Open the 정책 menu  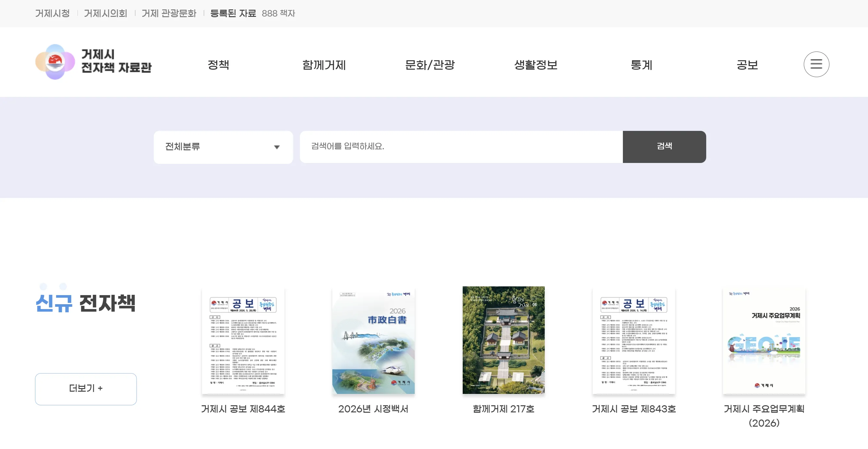click(x=218, y=64)
